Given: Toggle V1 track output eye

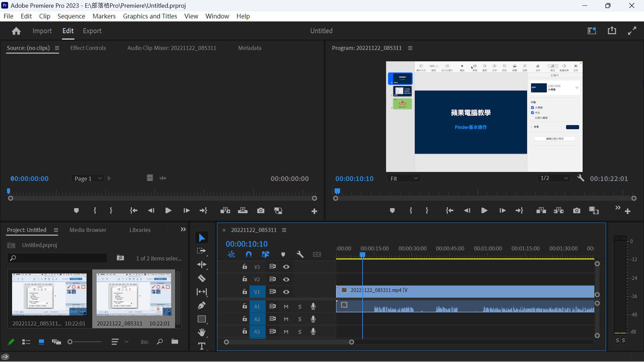Looking at the screenshot, I should [x=286, y=292].
